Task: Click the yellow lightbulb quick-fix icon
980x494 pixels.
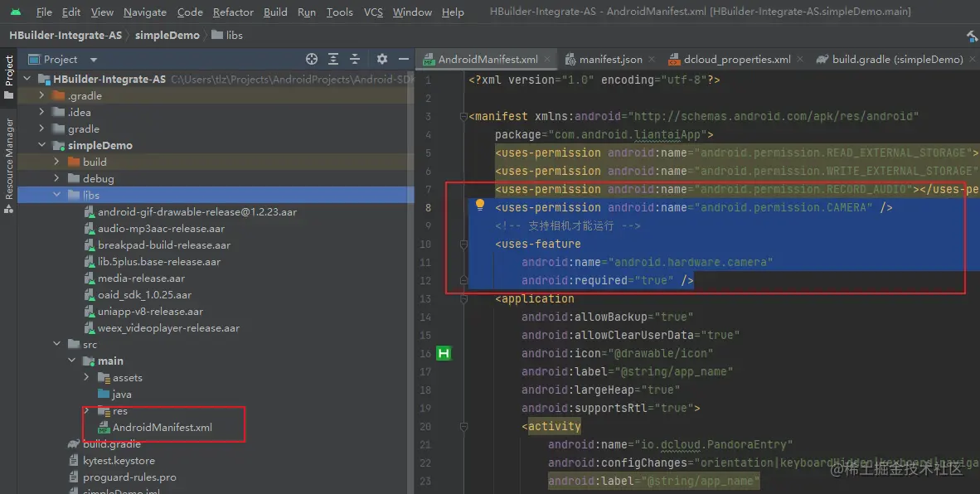Action: click(x=480, y=205)
